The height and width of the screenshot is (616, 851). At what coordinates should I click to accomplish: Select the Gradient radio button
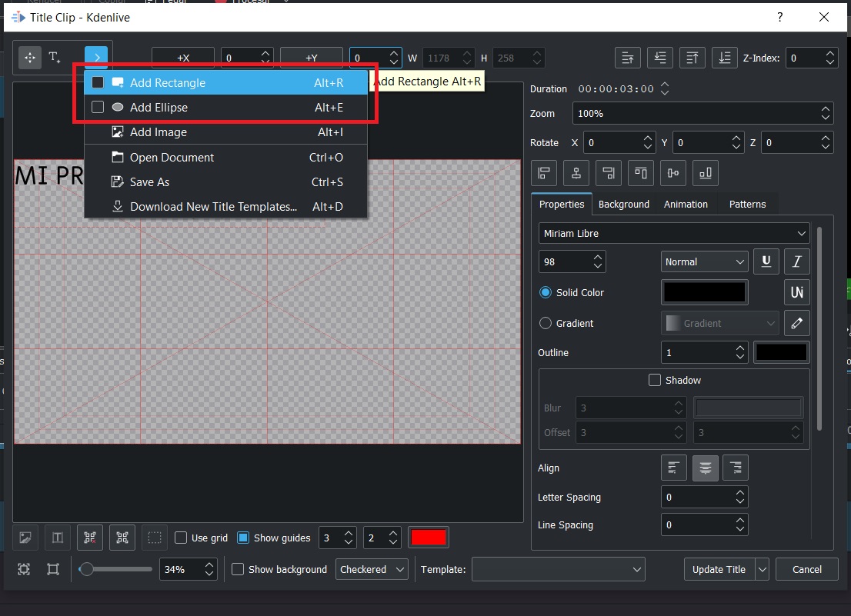coord(546,323)
